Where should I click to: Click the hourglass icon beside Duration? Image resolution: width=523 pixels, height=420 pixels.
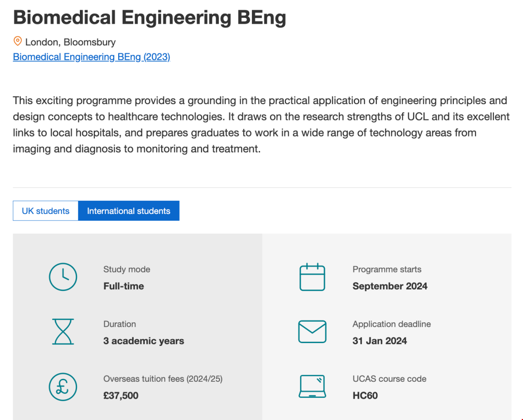[x=63, y=331]
